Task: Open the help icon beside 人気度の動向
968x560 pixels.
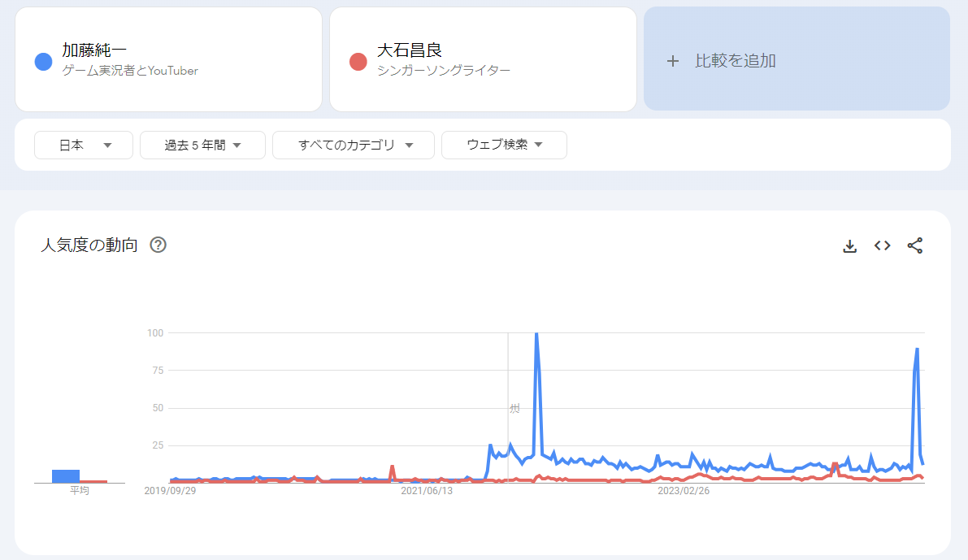Action: tap(158, 245)
